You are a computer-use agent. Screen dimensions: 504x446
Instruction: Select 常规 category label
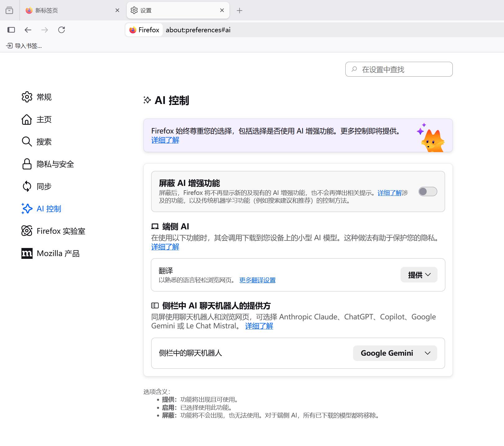click(x=44, y=97)
